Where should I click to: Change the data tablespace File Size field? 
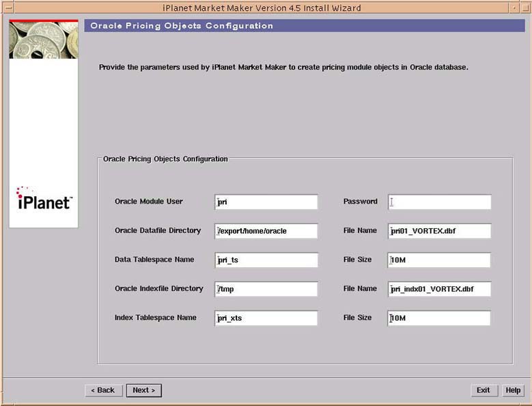coord(439,260)
